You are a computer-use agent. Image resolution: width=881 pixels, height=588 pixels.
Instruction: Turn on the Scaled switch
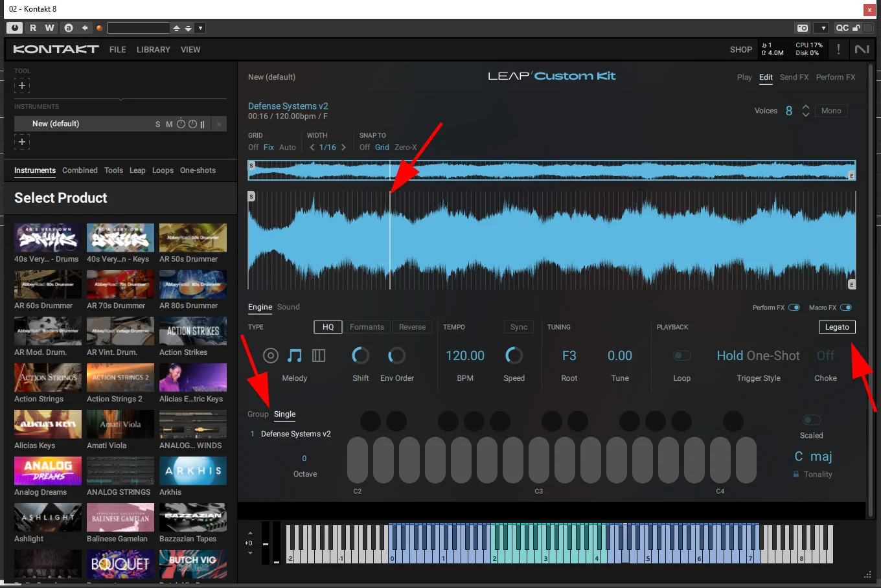pyautogui.click(x=812, y=420)
